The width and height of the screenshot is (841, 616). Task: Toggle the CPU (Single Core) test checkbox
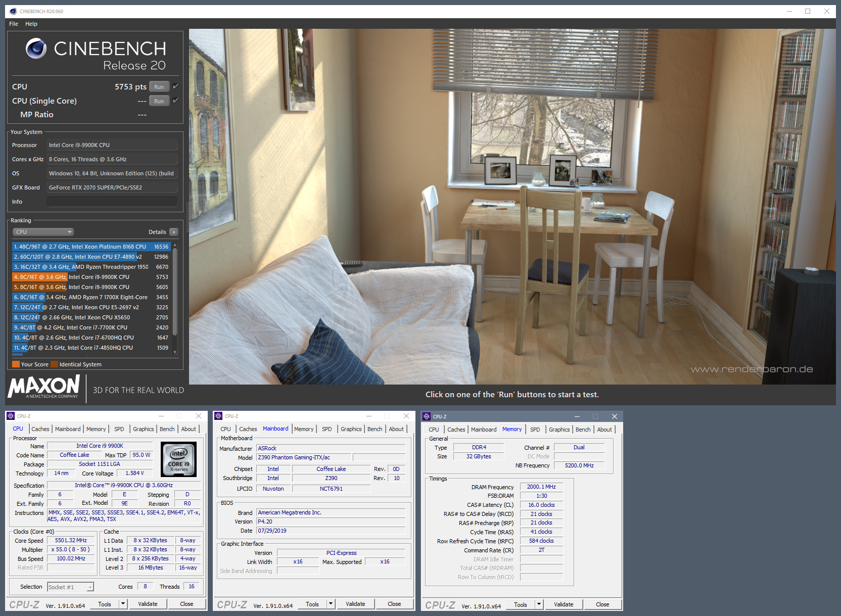(x=175, y=101)
